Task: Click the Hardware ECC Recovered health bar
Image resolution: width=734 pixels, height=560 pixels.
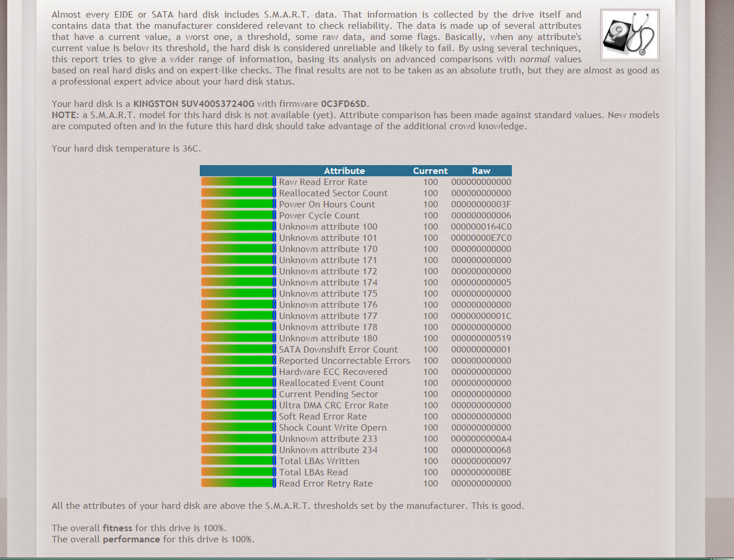Action: [x=239, y=372]
